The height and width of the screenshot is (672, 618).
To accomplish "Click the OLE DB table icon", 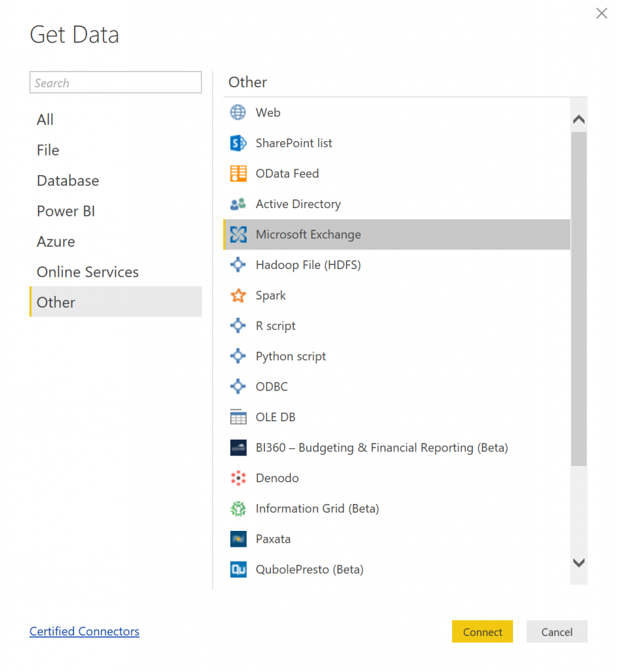I will click(238, 417).
